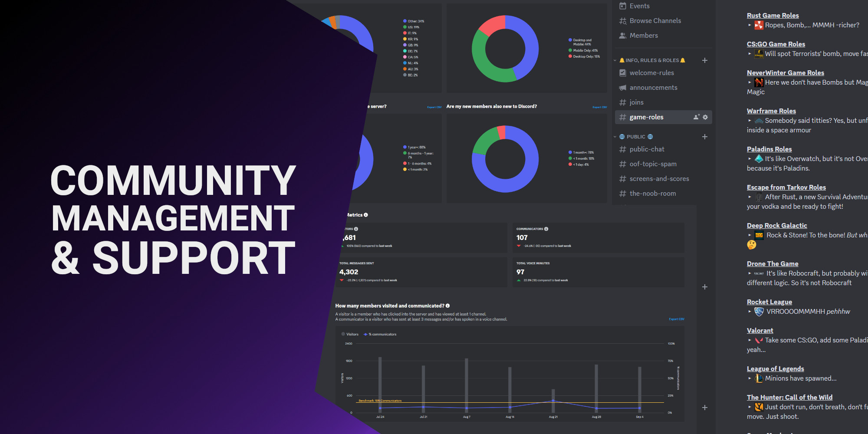Image resolution: width=868 pixels, height=434 pixels.
Task: Click the Drone The Game emoji icon
Action: point(759,273)
